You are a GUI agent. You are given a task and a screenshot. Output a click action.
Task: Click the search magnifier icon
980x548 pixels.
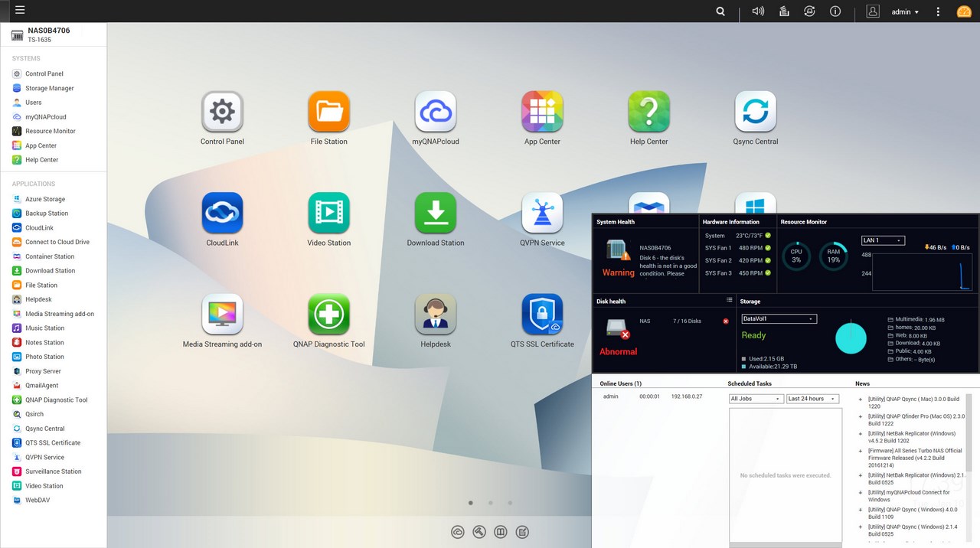click(720, 11)
